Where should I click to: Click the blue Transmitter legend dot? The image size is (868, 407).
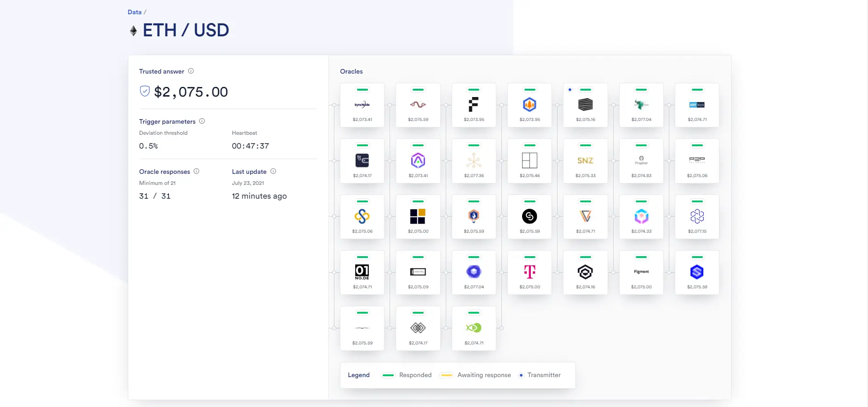pos(521,375)
